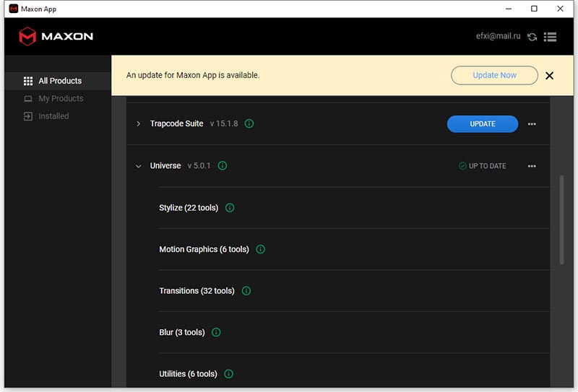Image resolution: width=578 pixels, height=392 pixels.
Task: Open info icon beside Universe version
Action: coord(223,166)
